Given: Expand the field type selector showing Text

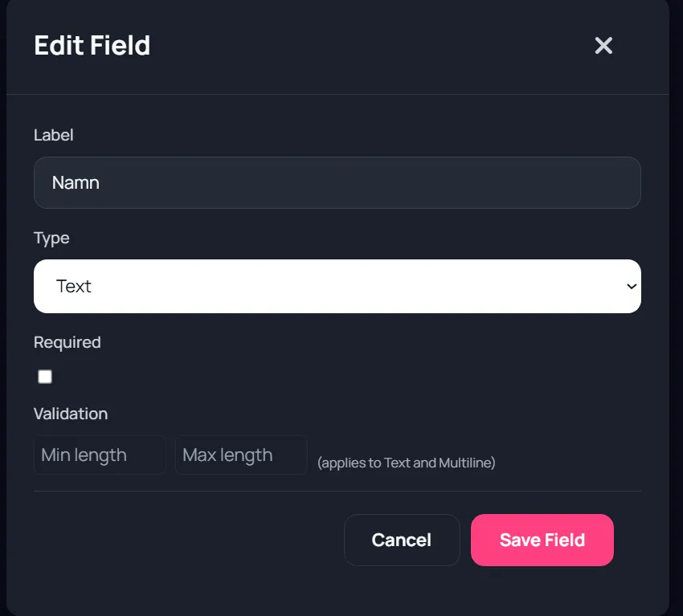Looking at the screenshot, I should click(337, 286).
